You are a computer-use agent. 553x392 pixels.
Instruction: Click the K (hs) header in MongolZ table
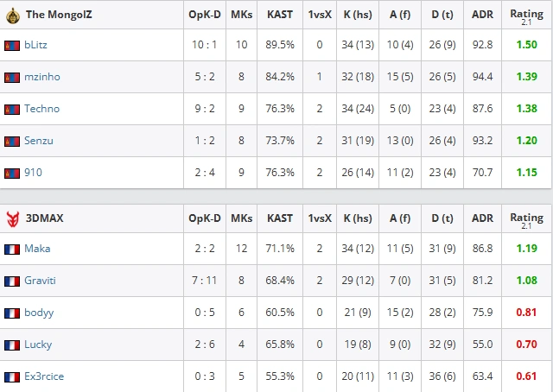coord(358,15)
